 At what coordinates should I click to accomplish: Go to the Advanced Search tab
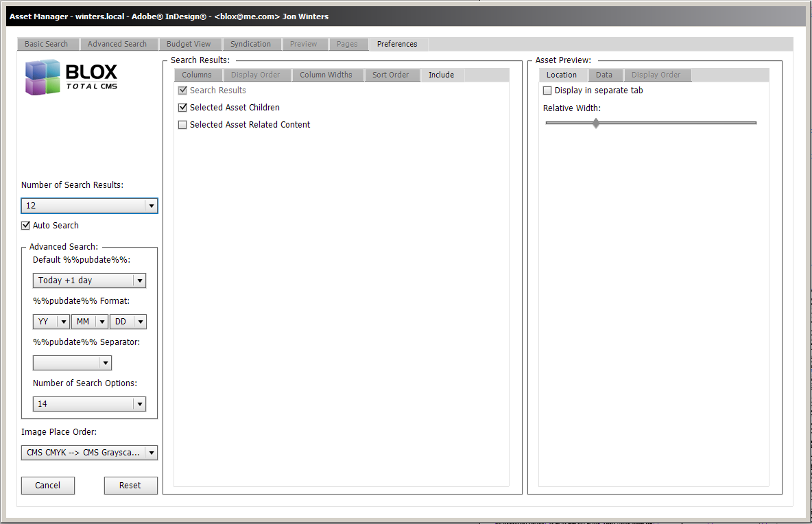(x=117, y=44)
